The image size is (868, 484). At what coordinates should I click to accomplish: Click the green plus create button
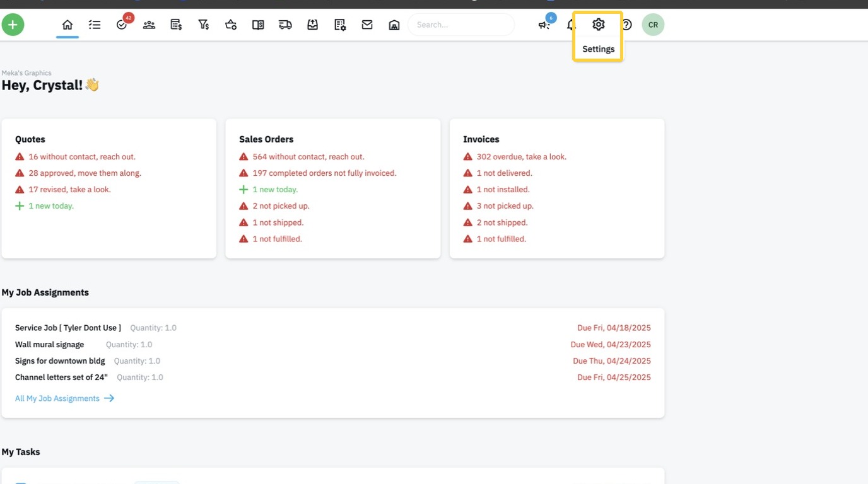pyautogui.click(x=13, y=25)
